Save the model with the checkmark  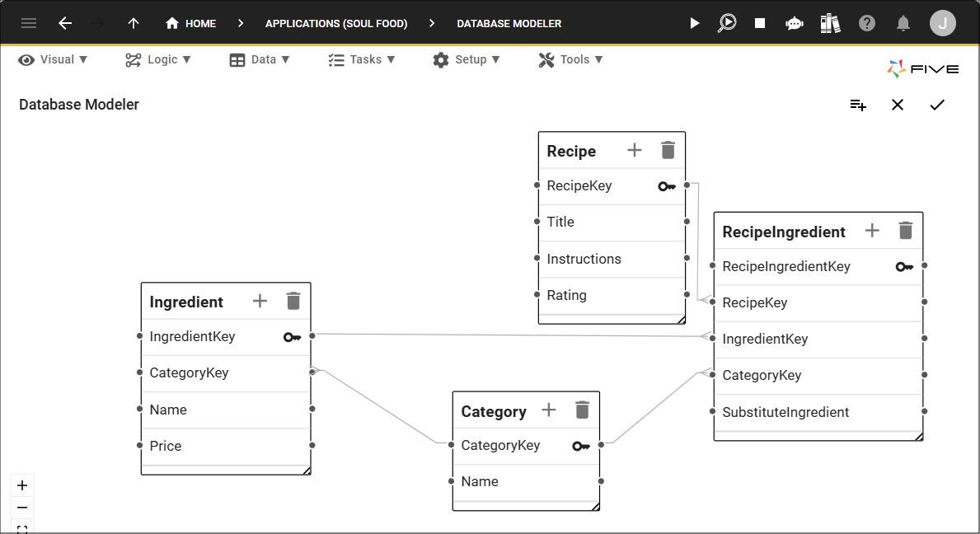point(937,105)
